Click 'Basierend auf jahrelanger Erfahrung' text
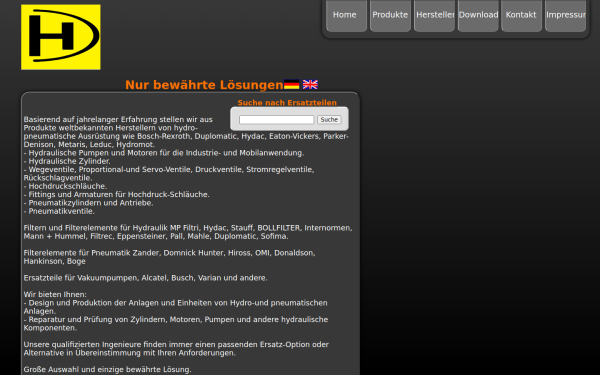Screen dimensions: 600x375 tap(118, 119)
